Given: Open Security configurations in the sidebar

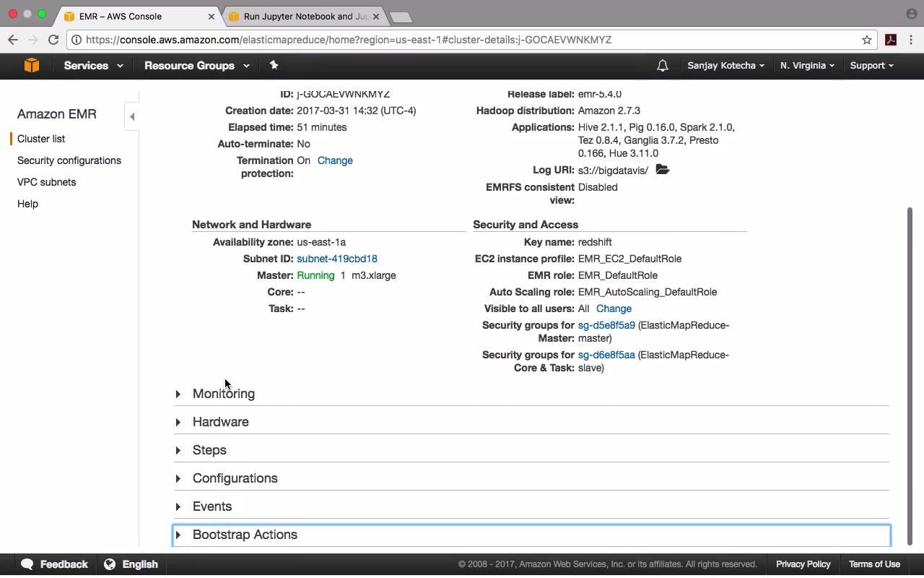Looking at the screenshot, I should [x=69, y=160].
